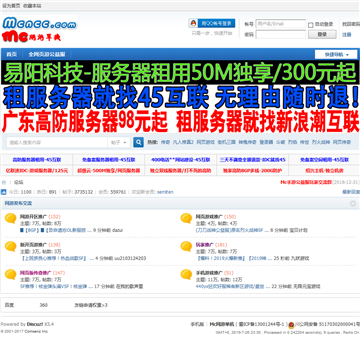
Task: Click the 设为首页 top link
Action: pos(11,6)
